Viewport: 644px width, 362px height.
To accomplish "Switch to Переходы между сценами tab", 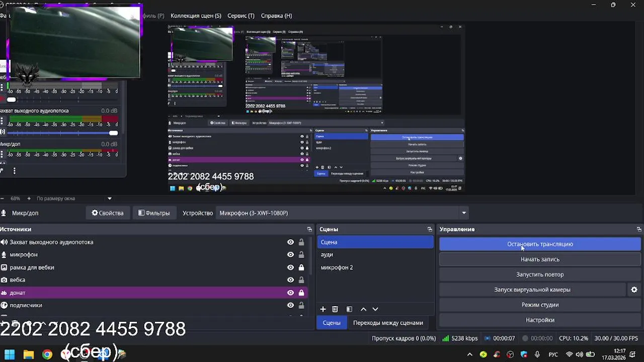I will (388, 323).
